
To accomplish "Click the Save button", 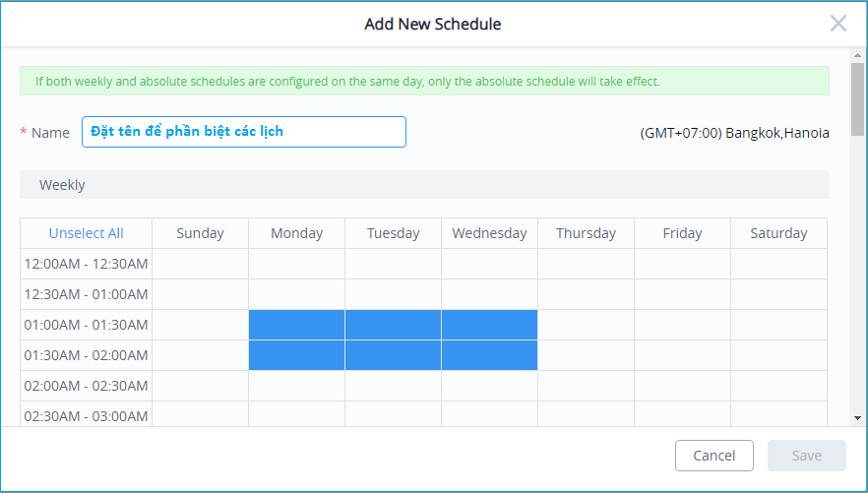I will pos(807,456).
